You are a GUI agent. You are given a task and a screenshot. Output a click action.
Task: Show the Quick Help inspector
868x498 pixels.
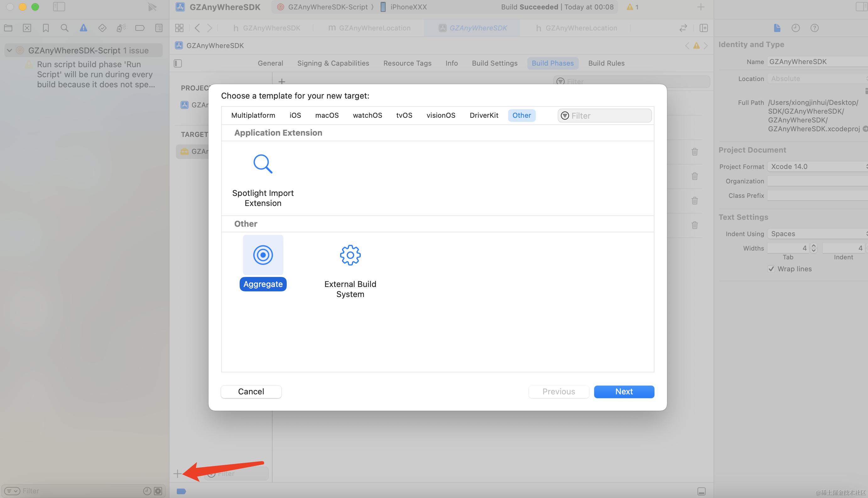pos(814,28)
